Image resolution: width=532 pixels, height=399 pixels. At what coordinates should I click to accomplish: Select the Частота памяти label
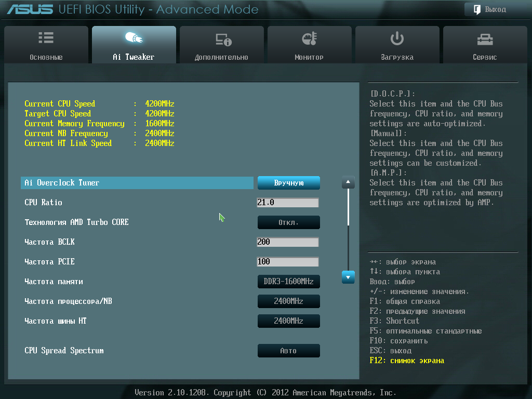click(54, 282)
